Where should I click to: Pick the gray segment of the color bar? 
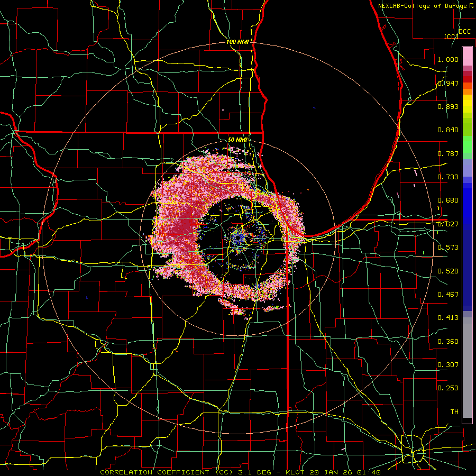point(467,368)
